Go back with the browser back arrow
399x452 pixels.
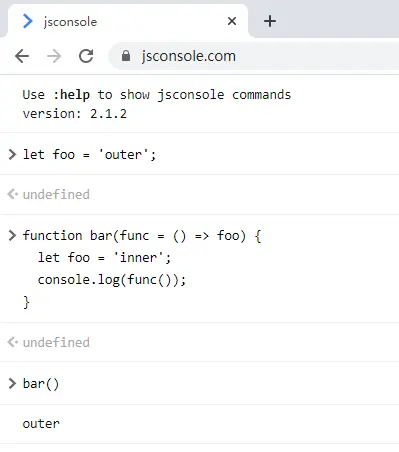pyautogui.click(x=22, y=56)
